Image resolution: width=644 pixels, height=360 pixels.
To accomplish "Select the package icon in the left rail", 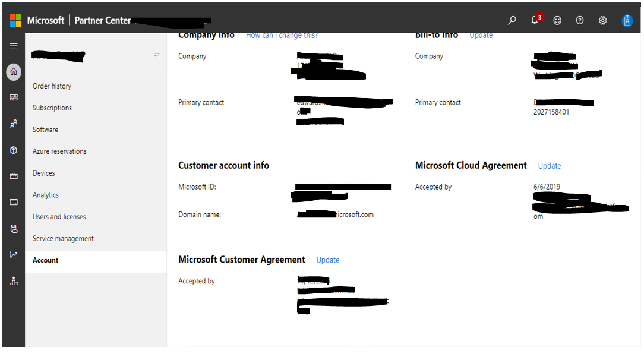I will [x=13, y=150].
